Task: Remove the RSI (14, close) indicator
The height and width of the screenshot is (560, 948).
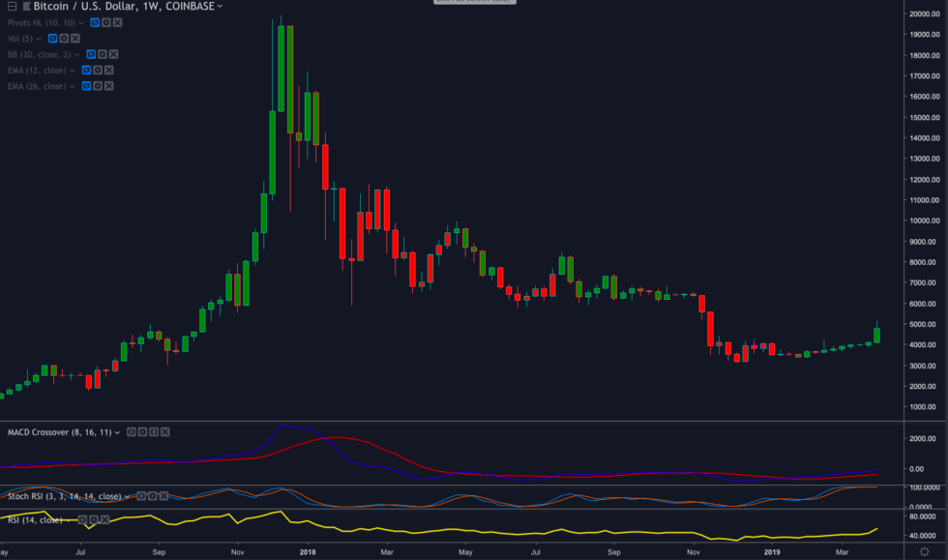Action: pos(104,519)
